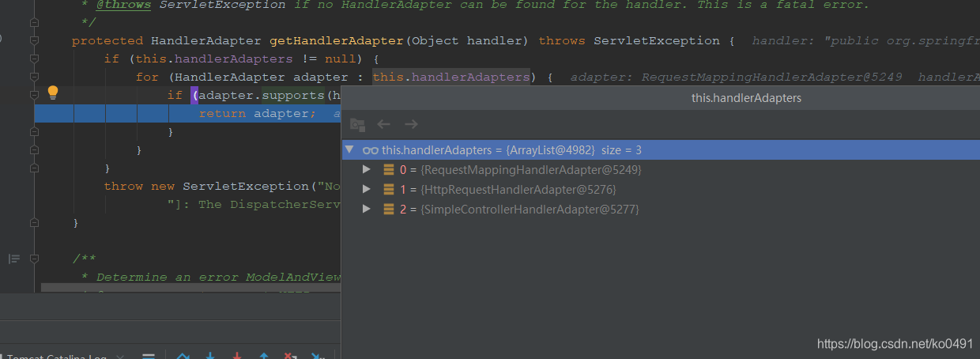Click the gutter icon beside the second Javadoc comment
Image resolution: width=980 pixels, height=359 pixels.
click(14, 259)
